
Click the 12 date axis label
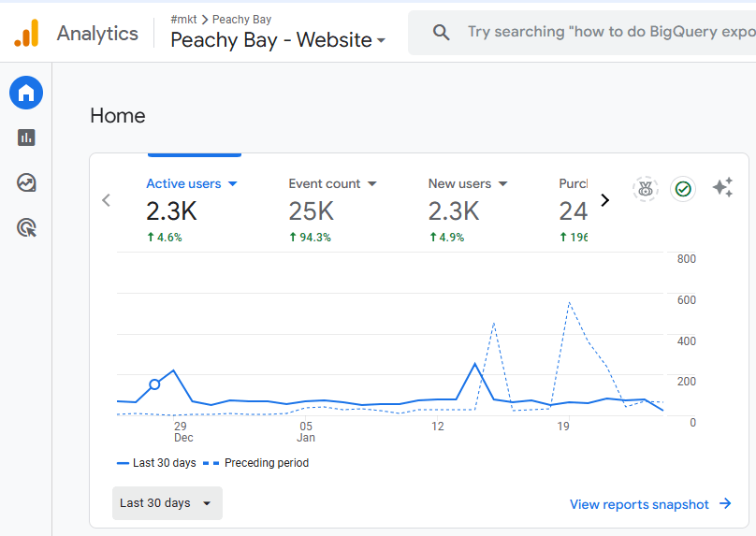(x=438, y=427)
